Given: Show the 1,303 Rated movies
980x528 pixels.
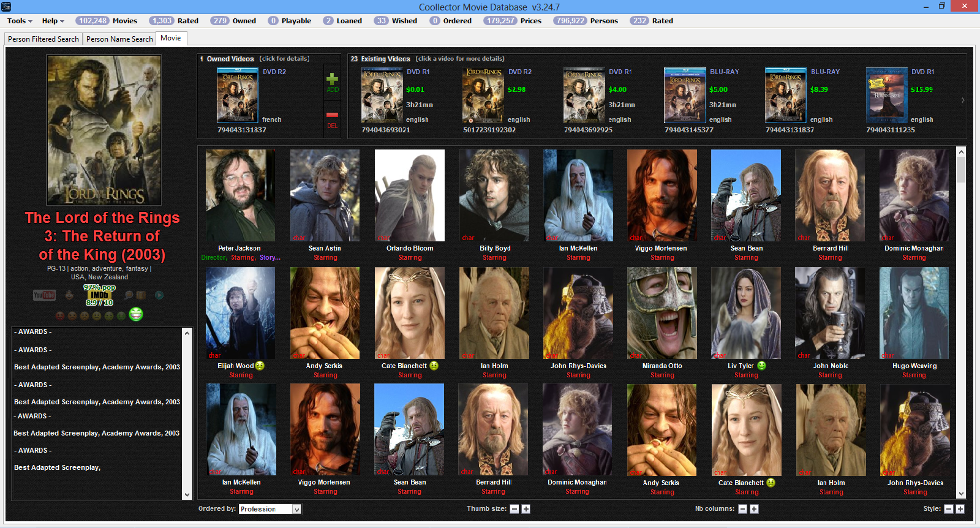Looking at the screenshot, I should click(174, 21).
